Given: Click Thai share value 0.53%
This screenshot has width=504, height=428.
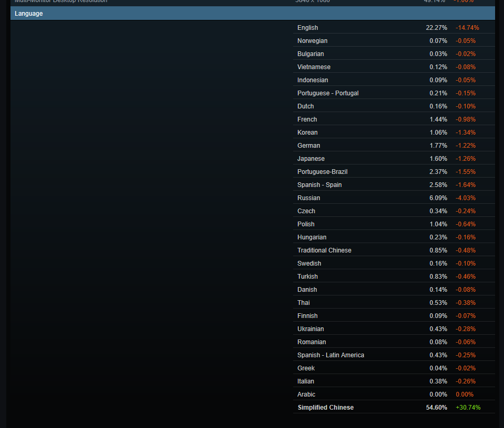Looking at the screenshot, I should 438,303.
